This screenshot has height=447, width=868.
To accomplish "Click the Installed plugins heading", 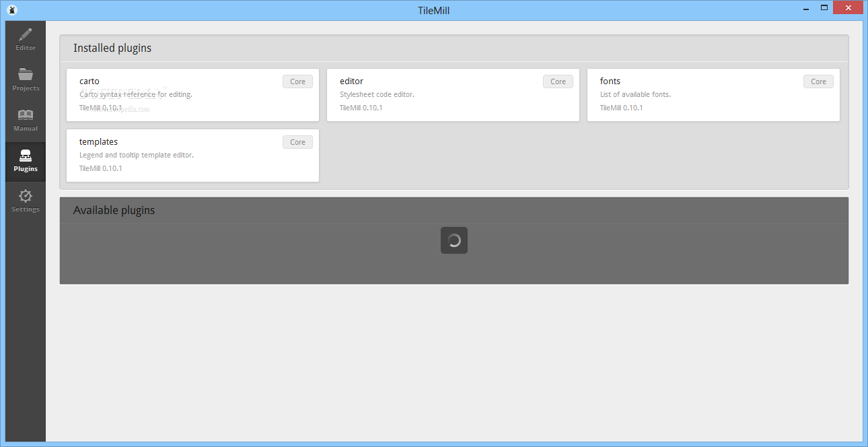I will click(x=112, y=48).
